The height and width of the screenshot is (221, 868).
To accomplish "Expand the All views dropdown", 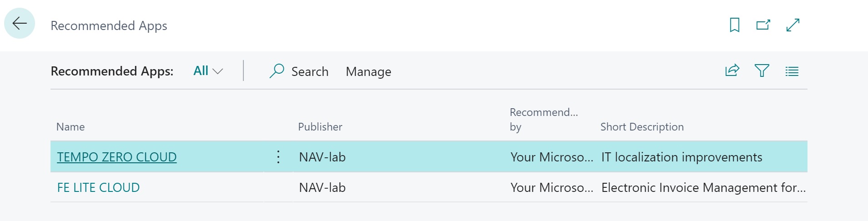I will (208, 71).
